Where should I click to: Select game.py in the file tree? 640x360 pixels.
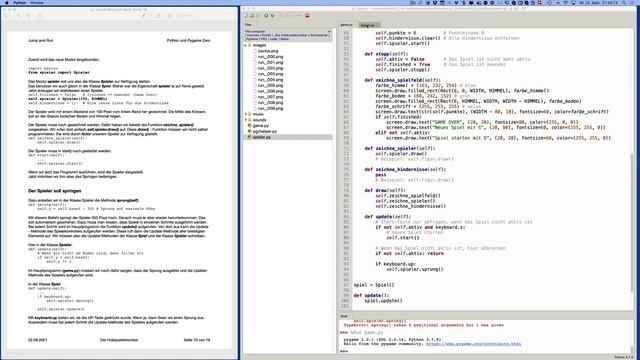point(260,126)
